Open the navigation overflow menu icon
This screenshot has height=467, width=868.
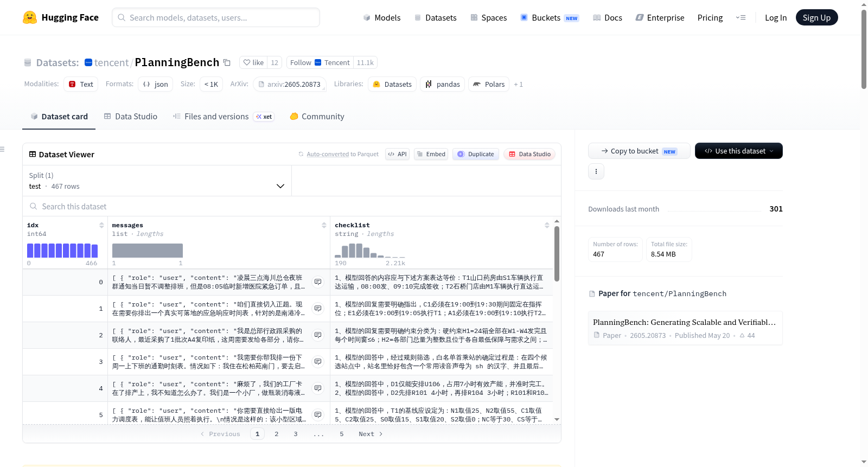(x=741, y=17)
